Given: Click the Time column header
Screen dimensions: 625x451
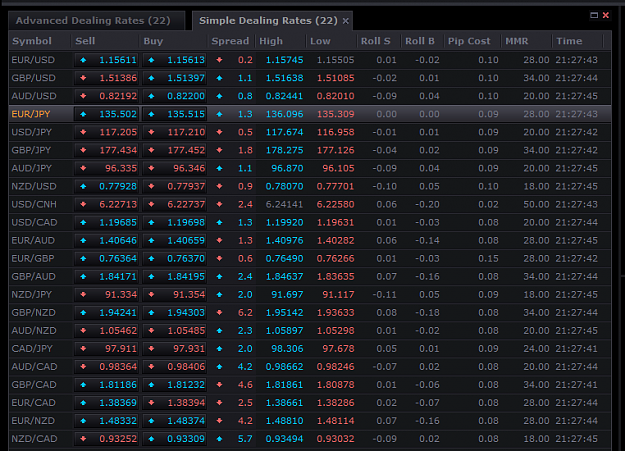Looking at the screenshot, I should pyautogui.click(x=578, y=41).
